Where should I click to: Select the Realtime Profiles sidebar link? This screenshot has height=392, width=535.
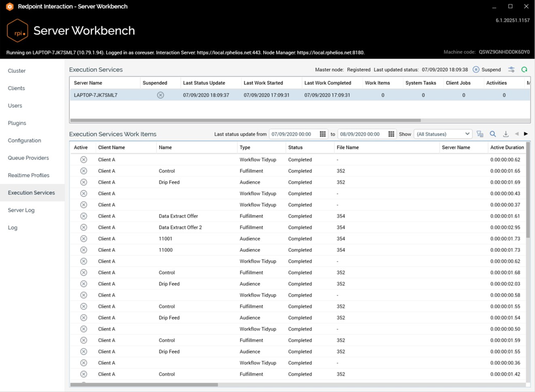[x=29, y=175]
